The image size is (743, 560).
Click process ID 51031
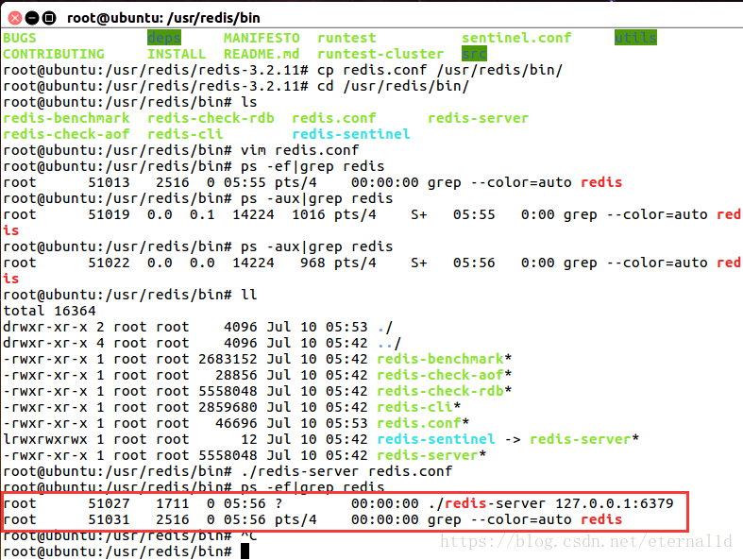click(109, 519)
